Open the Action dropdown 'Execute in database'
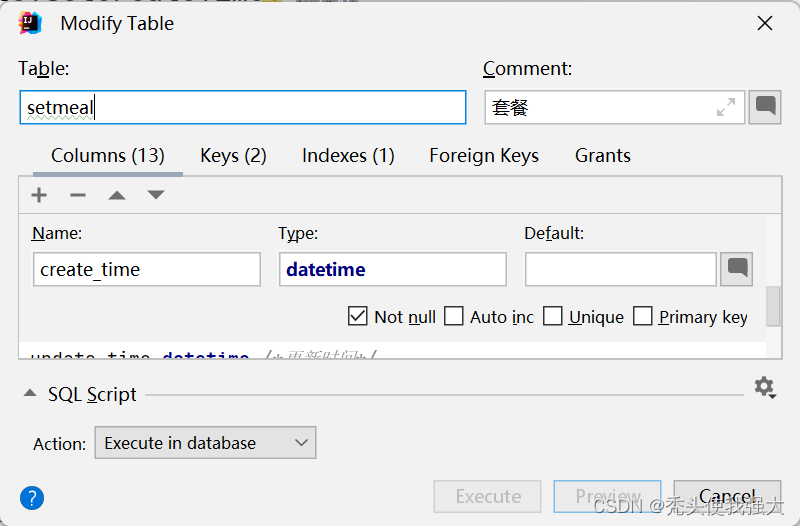The width and height of the screenshot is (800, 526). 205,443
